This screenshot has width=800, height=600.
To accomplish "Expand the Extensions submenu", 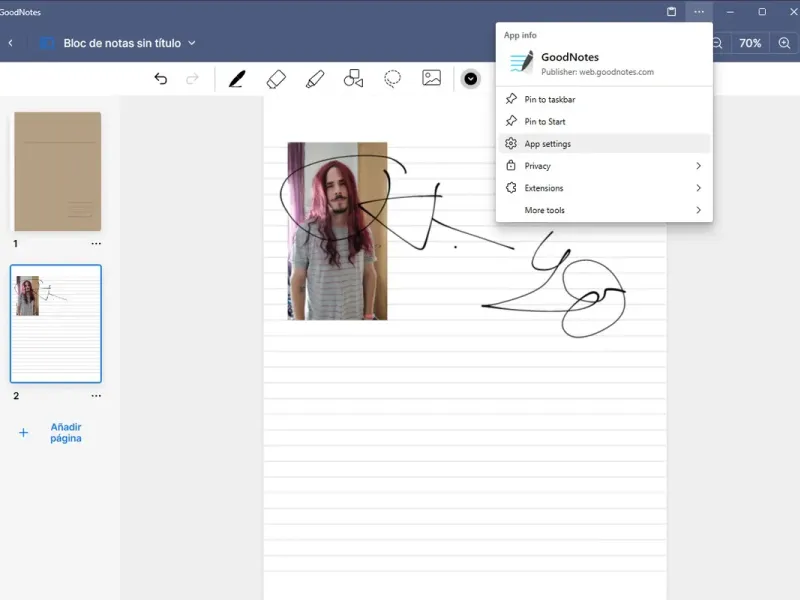I will [603, 188].
